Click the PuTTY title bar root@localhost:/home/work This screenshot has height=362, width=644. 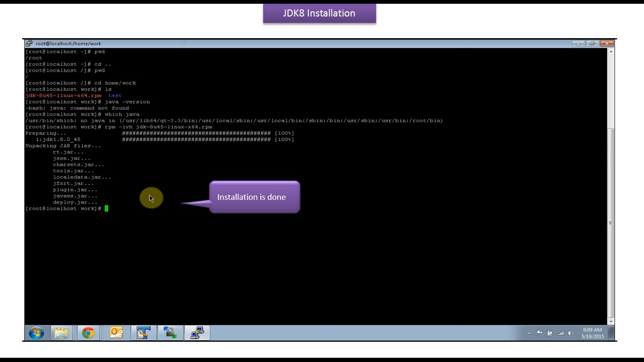tap(69, 43)
